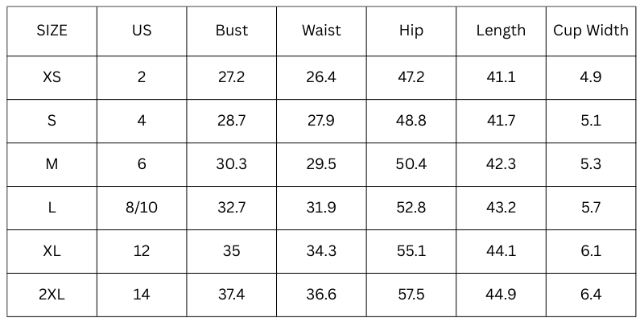Click the Hip column header

411,31
